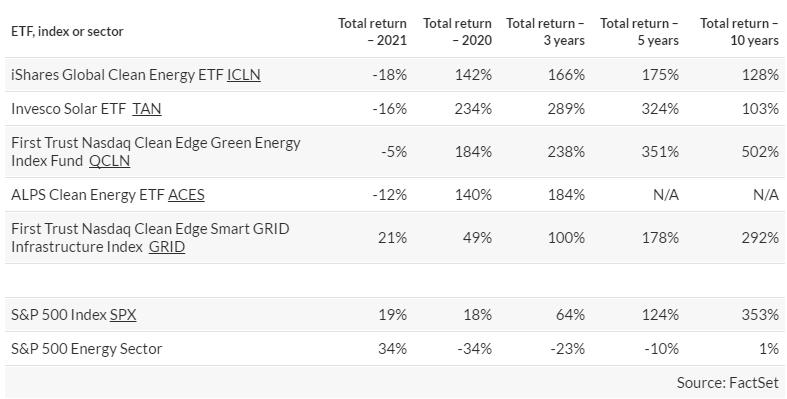Select the 'Total return – 5 years' header
This screenshot has height=399, width=787.
click(x=639, y=32)
